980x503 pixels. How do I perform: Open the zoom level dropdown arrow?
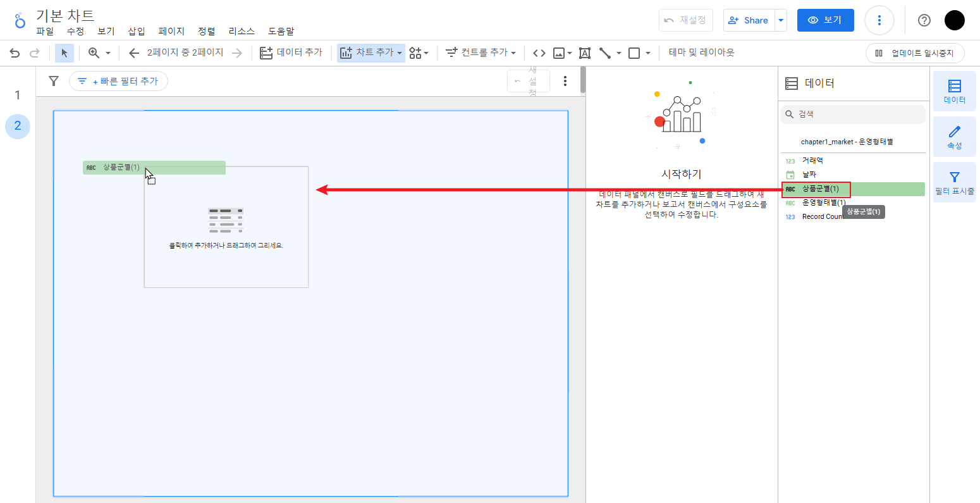(108, 53)
